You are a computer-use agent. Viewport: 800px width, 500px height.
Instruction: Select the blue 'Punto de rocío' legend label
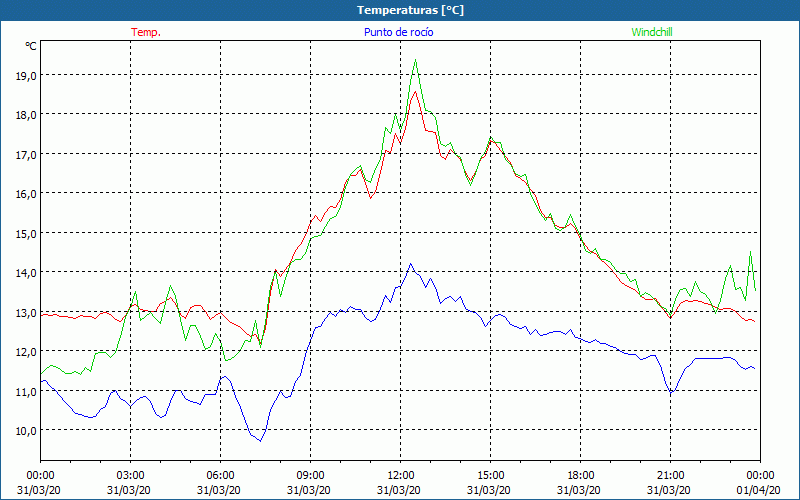pyautogui.click(x=398, y=32)
